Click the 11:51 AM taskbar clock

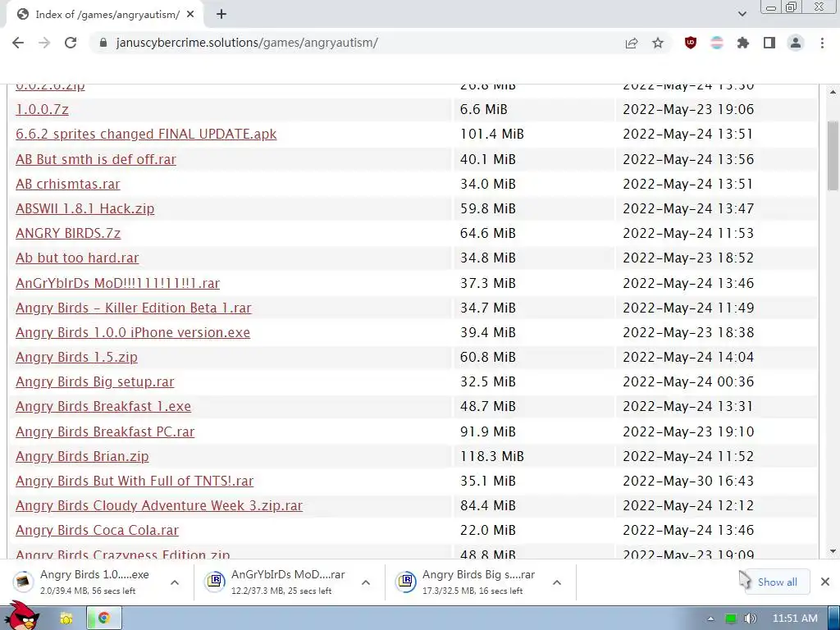pyautogui.click(x=795, y=619)
